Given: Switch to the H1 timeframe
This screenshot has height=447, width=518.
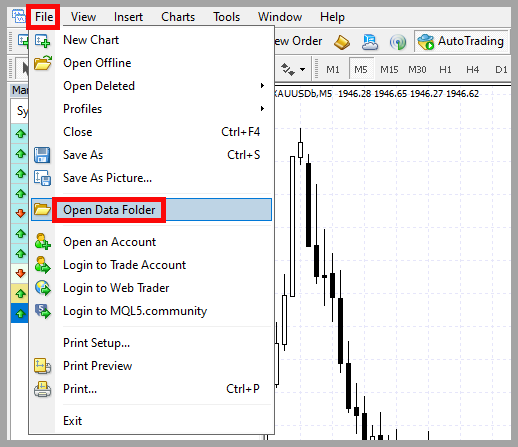Looking at the screenshot, I should tap(445, 69).
